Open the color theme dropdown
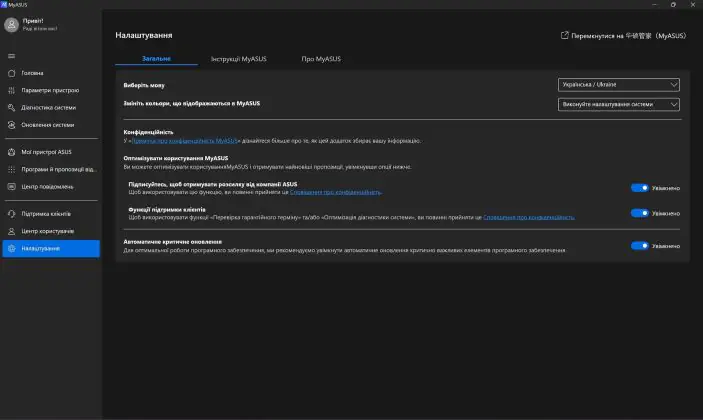This screenshot has width=703, height=420. click(x=619, y=104)
